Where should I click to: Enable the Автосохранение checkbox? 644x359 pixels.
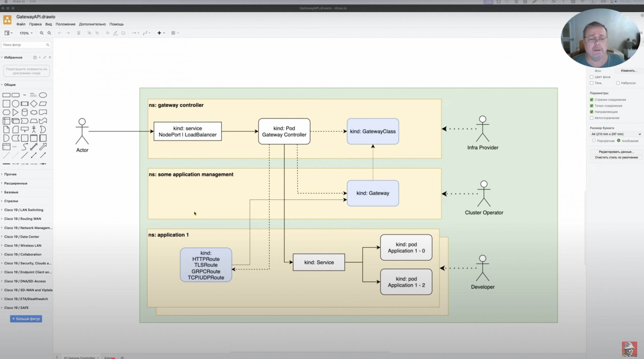coord(592,118)
